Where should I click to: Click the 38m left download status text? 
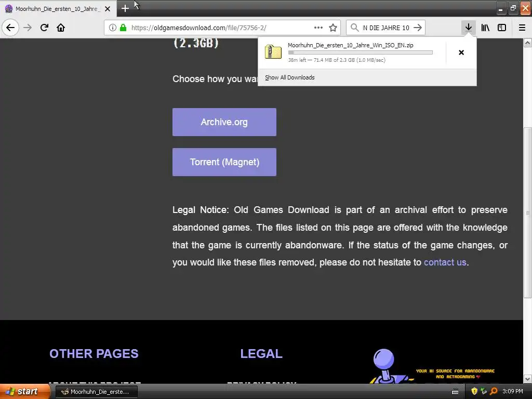tap(337, 60)
